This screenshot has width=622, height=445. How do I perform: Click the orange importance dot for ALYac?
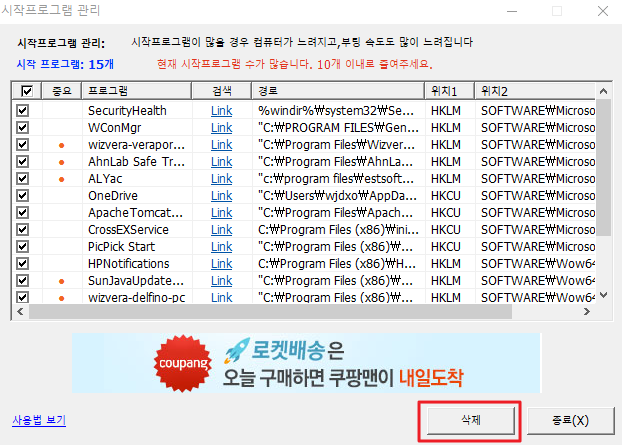61,179
